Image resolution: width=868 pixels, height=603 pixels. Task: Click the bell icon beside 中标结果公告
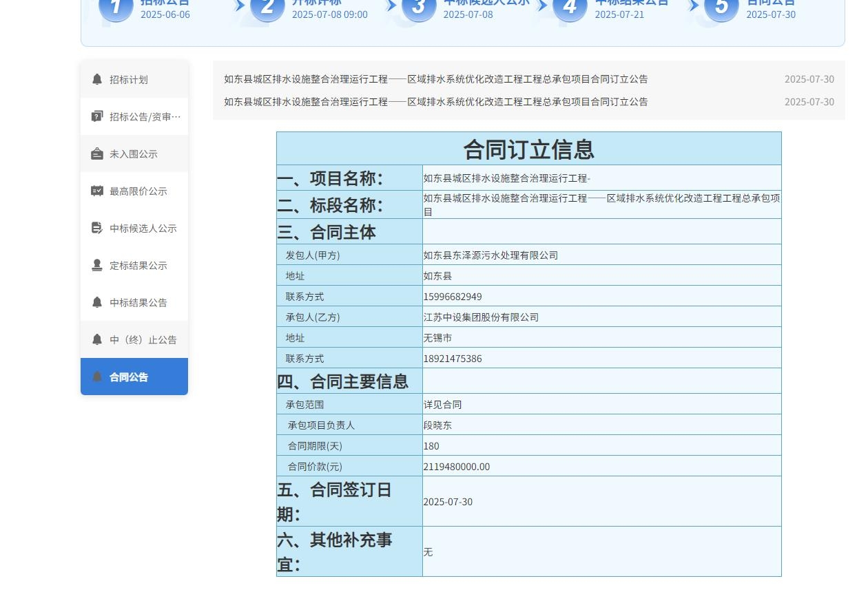click(97, 302)
